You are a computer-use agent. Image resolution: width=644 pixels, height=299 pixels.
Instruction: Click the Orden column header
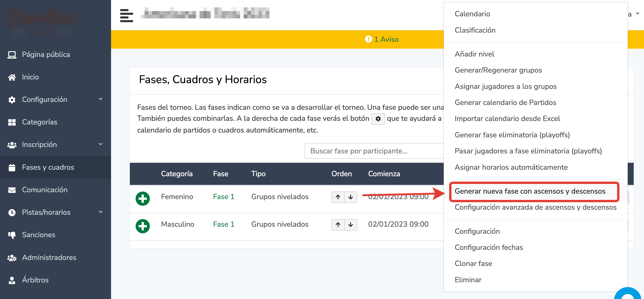[x=341, y=174]
